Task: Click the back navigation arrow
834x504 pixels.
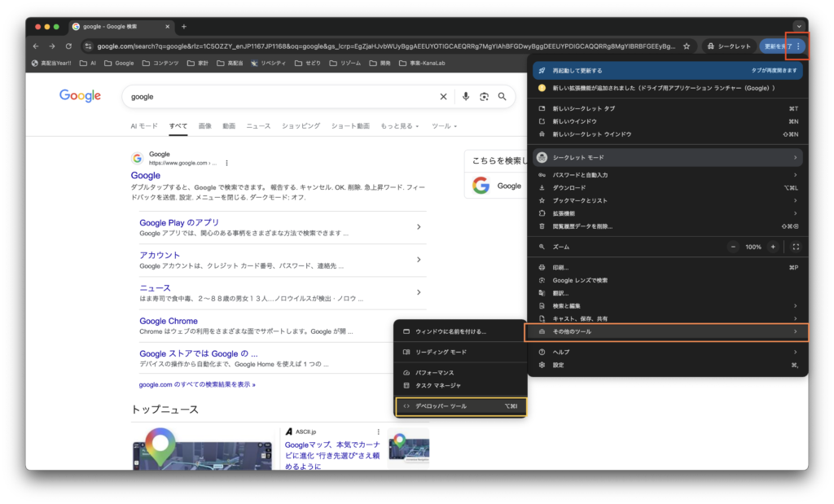Action: 34,46
